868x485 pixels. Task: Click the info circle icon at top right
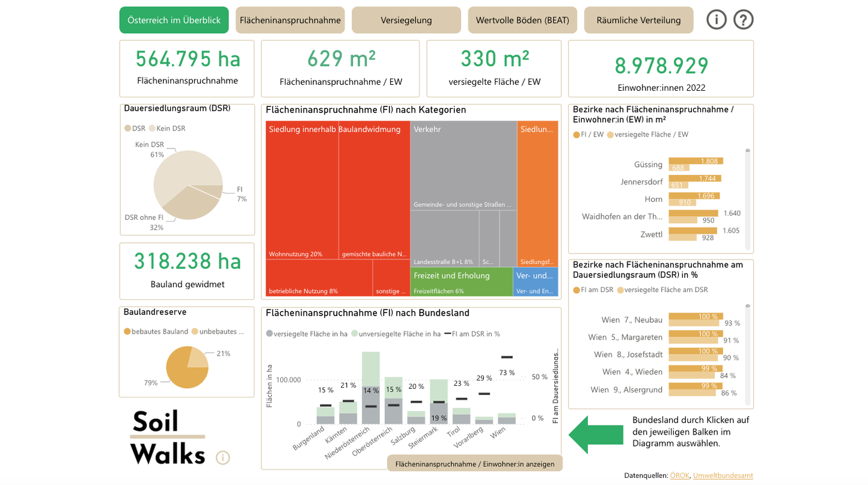716,20
